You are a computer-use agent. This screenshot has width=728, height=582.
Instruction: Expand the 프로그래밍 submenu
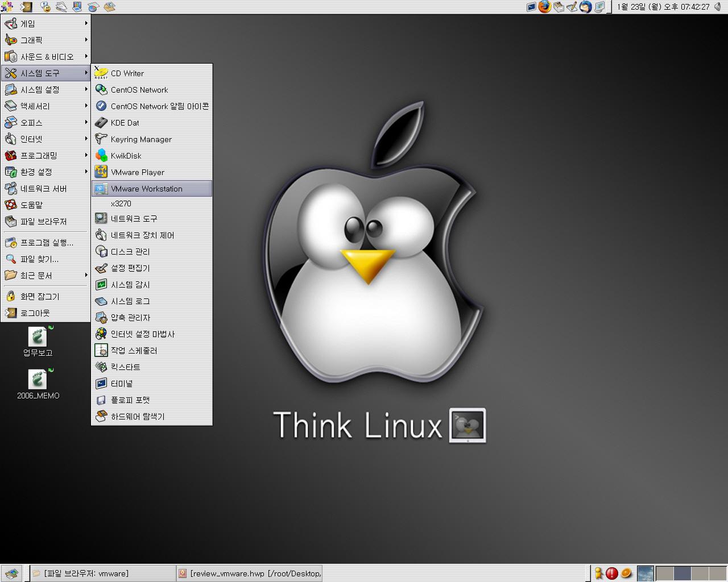pyautogui.click(x=45, y=155)
